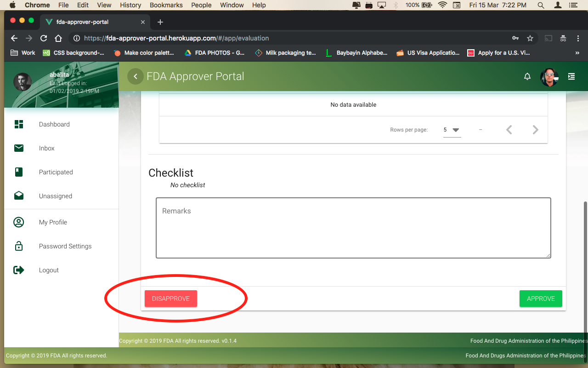Toggle the right-side menu icon in header
This screenshot has width=588, height=368.
(571, 76)
